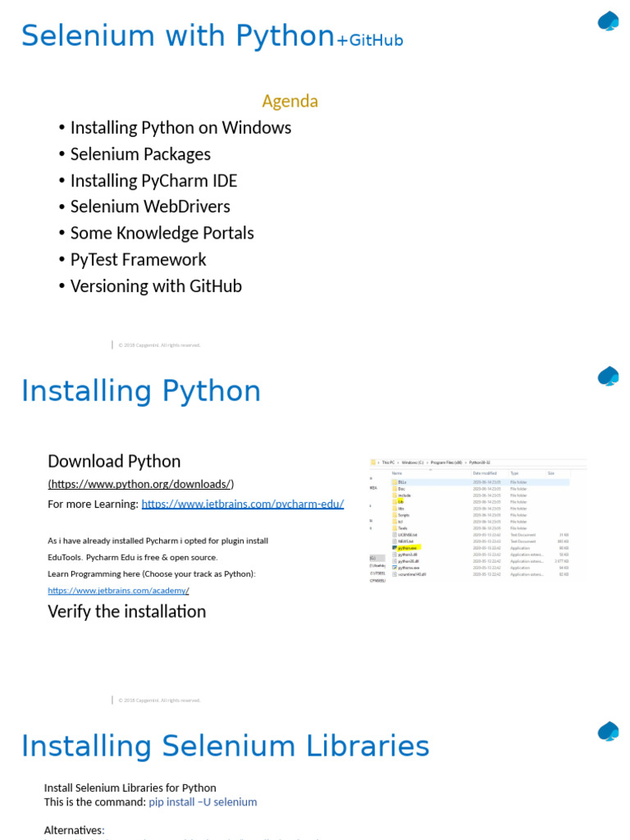This screenshot has height=840, width=630.
Task: Select 'Some Knowledge Portals' bullet
Action: click(162, 233)
